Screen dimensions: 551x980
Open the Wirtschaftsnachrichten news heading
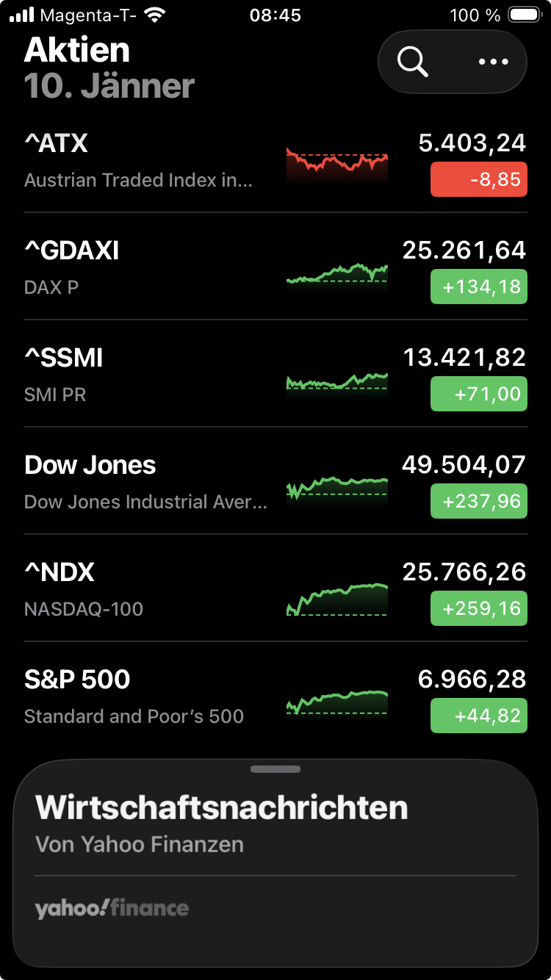click(221, 807)
